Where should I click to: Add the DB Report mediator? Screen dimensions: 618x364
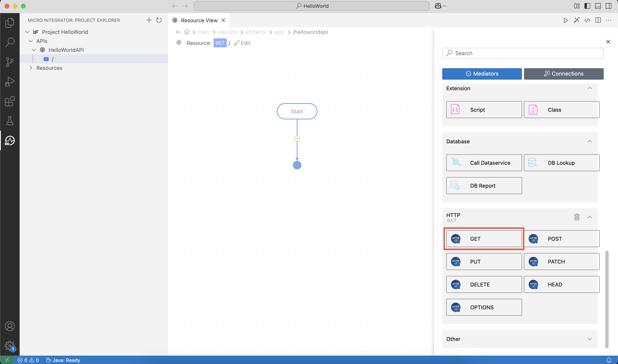tap(484, 186)
